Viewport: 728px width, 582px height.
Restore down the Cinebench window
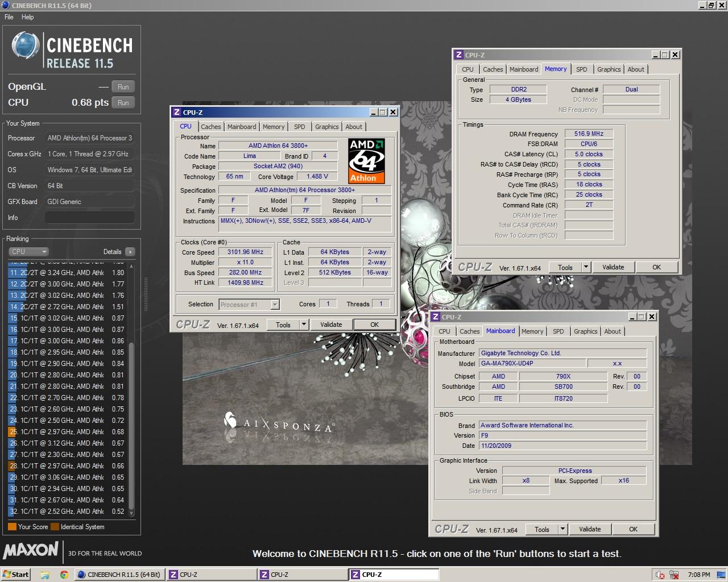click(711, 5)
